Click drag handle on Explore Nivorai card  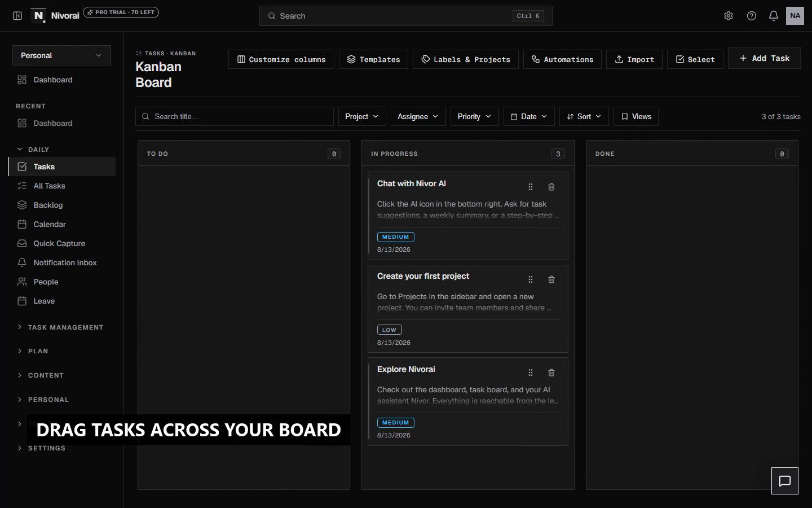(x=531, y=373)
